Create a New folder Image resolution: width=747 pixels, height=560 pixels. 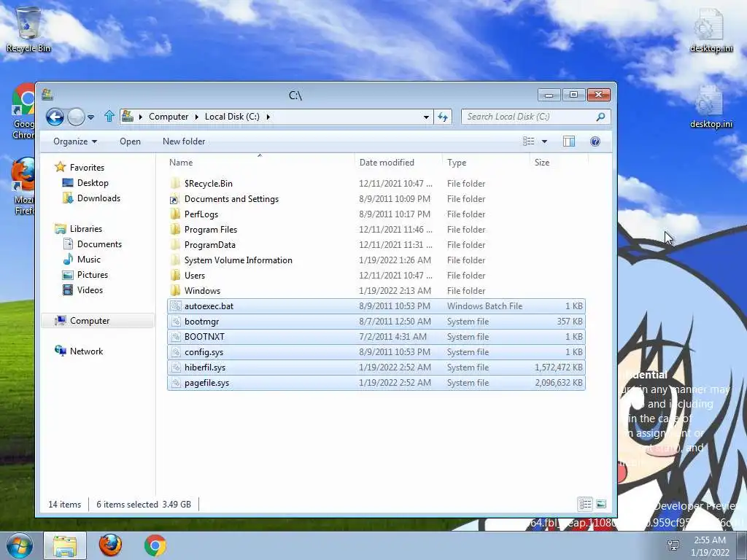click(x=184, y=141)
